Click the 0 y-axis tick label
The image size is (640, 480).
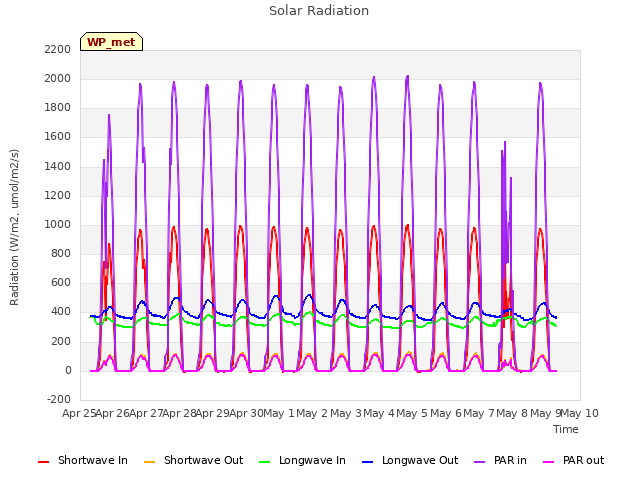point(68,371)
